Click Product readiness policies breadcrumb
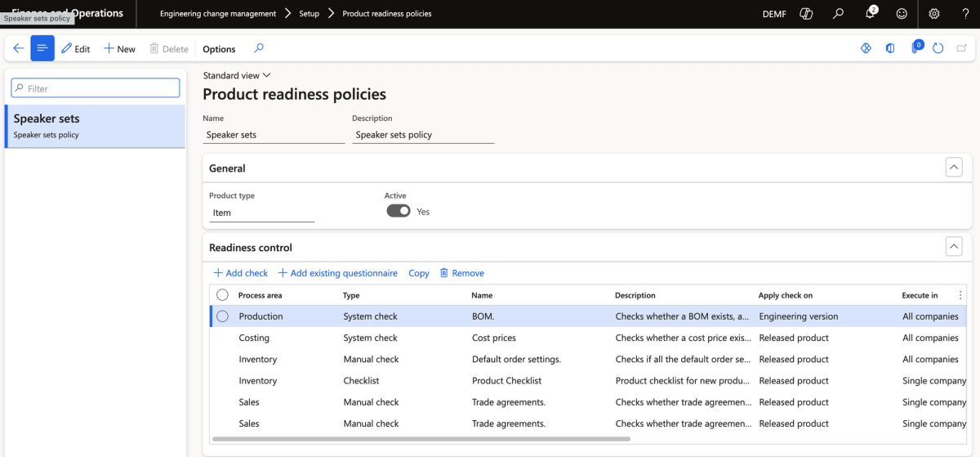The height and width of the screenshot is (457, 980). pyautogui.click(x=387, y=14)
